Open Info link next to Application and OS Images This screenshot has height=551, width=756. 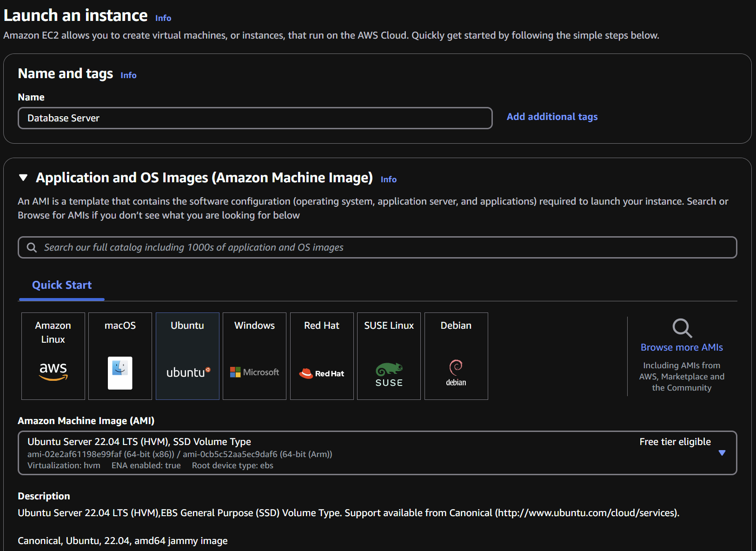point(389,179)
